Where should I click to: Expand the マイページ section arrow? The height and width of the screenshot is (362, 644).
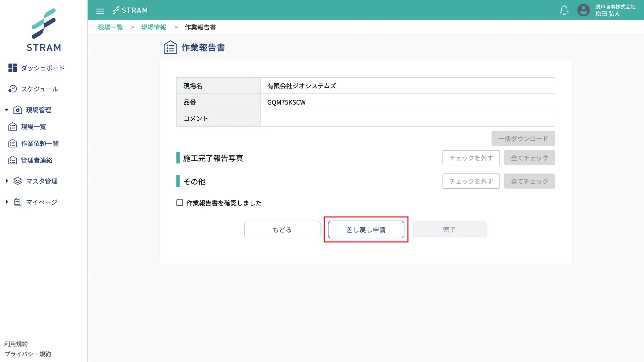tap(7, 202)
